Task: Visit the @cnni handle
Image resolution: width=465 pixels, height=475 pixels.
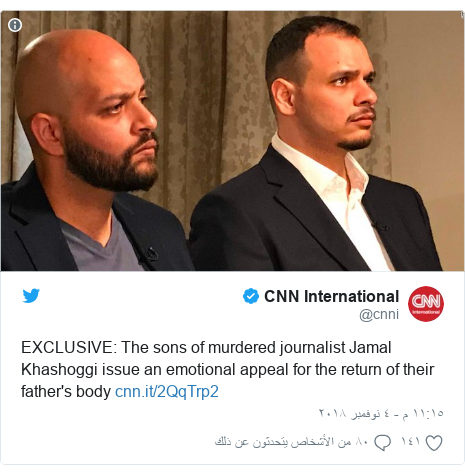Action: coord(379,314)
